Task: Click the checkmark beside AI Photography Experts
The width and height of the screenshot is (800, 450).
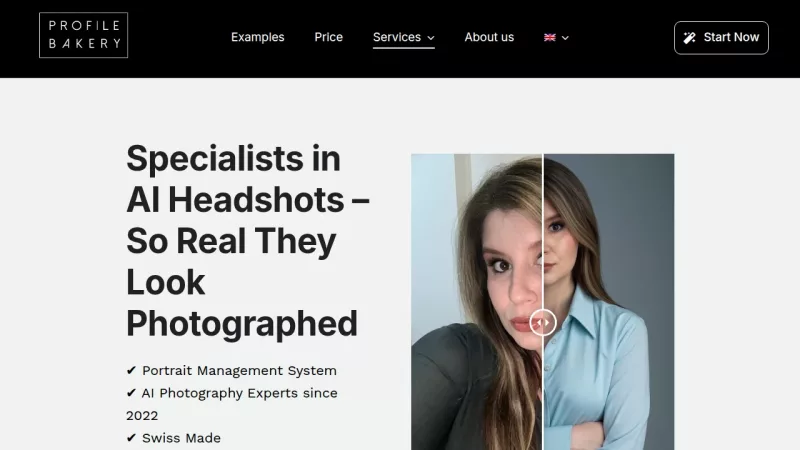Action: pos(131,394)
